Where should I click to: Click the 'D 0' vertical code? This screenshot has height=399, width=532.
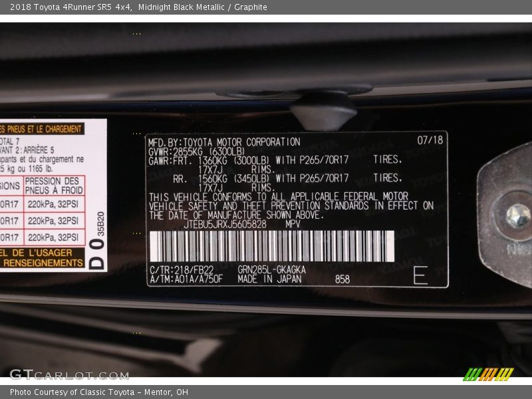96,254
